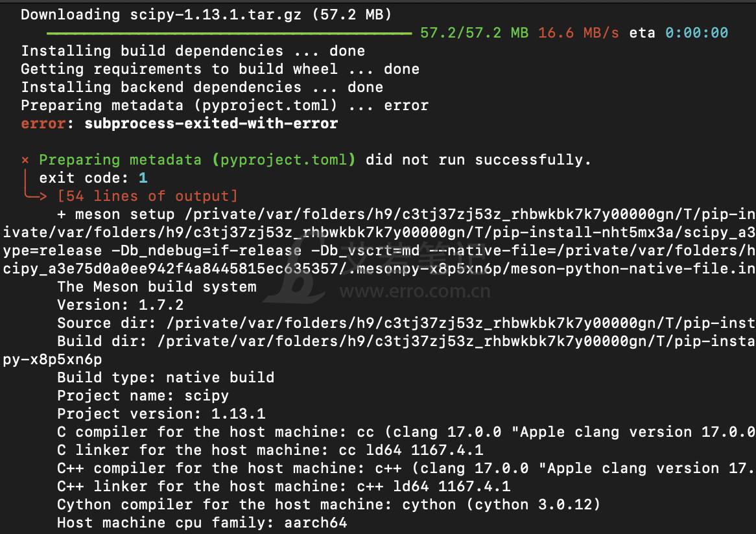
Task: Click the red 'error' label
Action: (x=43, y=123)
